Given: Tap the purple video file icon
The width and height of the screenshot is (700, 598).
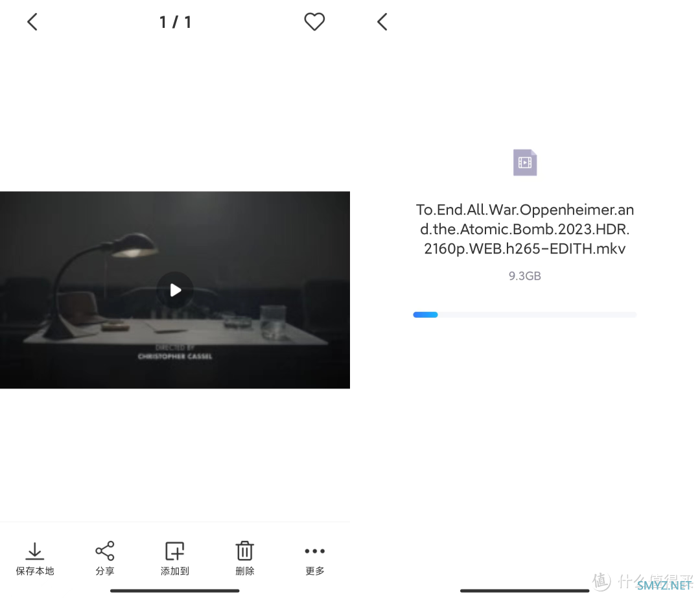Looking at the screenshot, I should click(x=525, y=163).
